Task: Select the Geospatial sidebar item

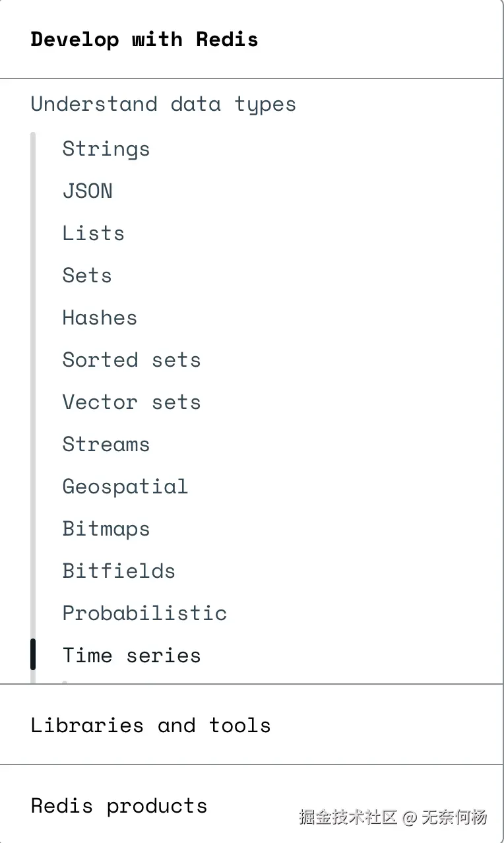Action: [x=125, y=487]
